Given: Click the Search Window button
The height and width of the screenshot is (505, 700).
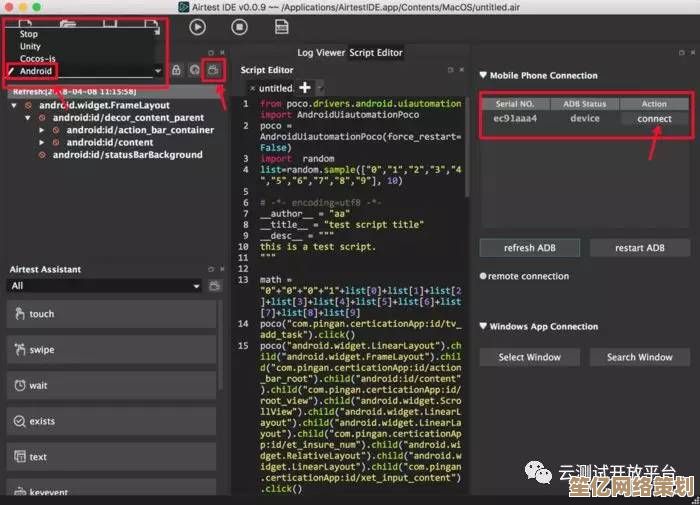Looking at the screenshot, I should pyautogui.click(x=639, y=357).
